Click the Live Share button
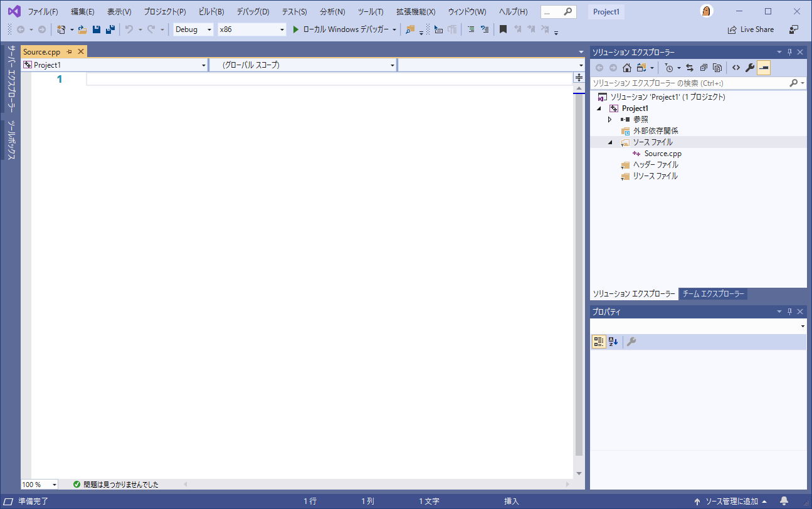 coord(751,29)
